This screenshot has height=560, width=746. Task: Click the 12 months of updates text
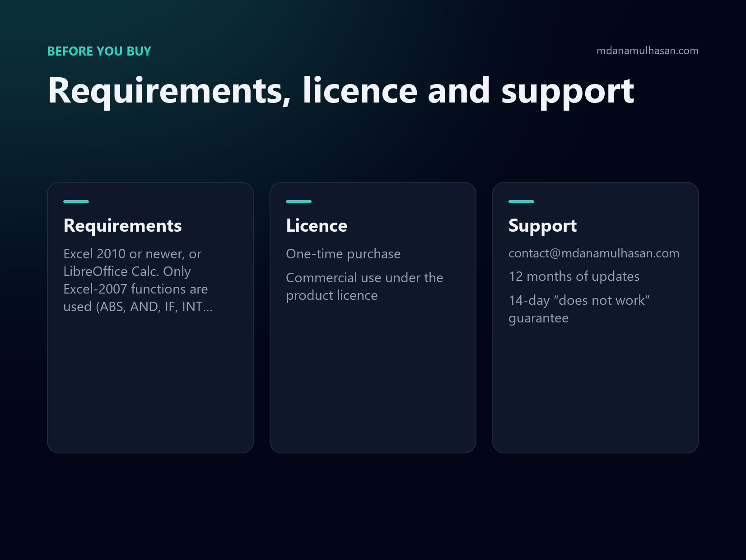click(574, 276)
